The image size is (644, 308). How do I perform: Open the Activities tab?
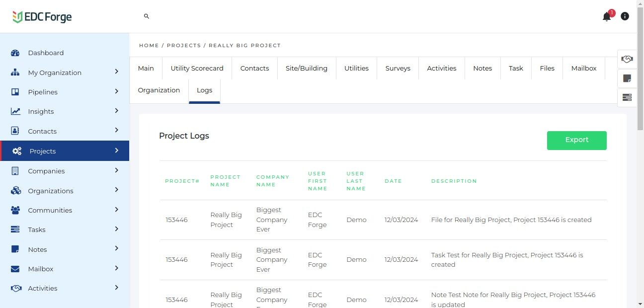[x=442, y=68]
